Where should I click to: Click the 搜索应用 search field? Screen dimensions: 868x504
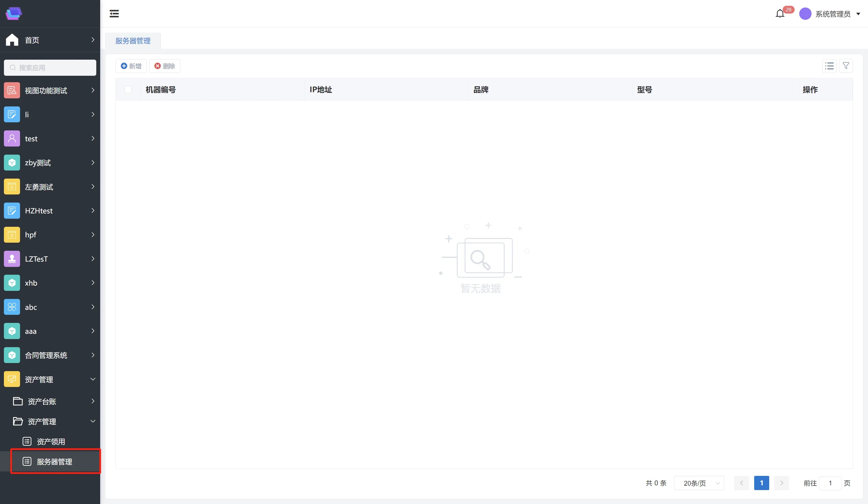[50, 68]
